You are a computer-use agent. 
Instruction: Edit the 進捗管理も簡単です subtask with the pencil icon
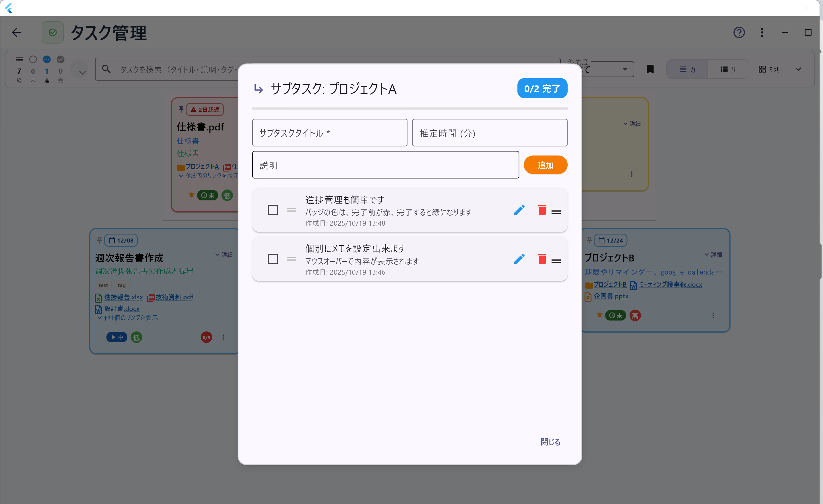click(519, 210)
